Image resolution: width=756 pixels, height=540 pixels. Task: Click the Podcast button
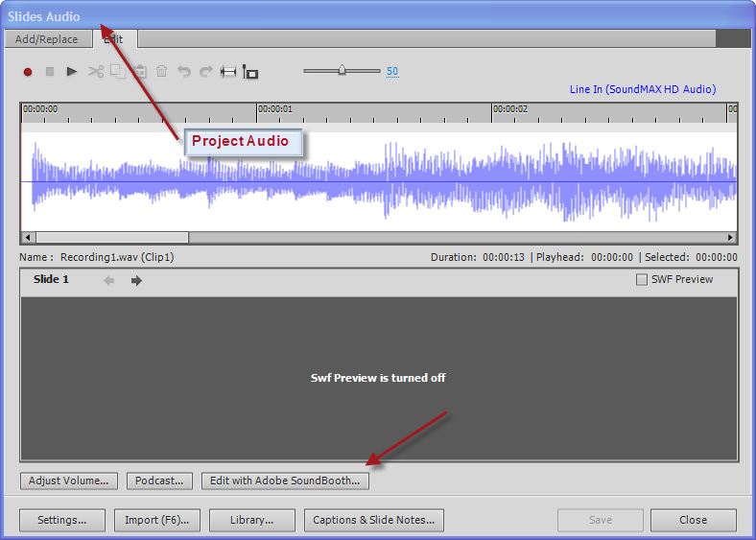tap(160, 481)
